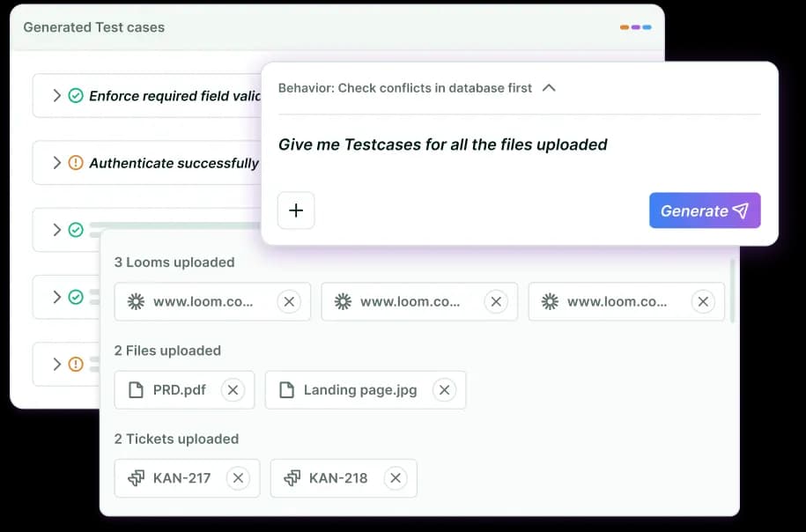806x532 pixels.
Task: Click the plus button to add attachment
Action: [x=296, y=211]
